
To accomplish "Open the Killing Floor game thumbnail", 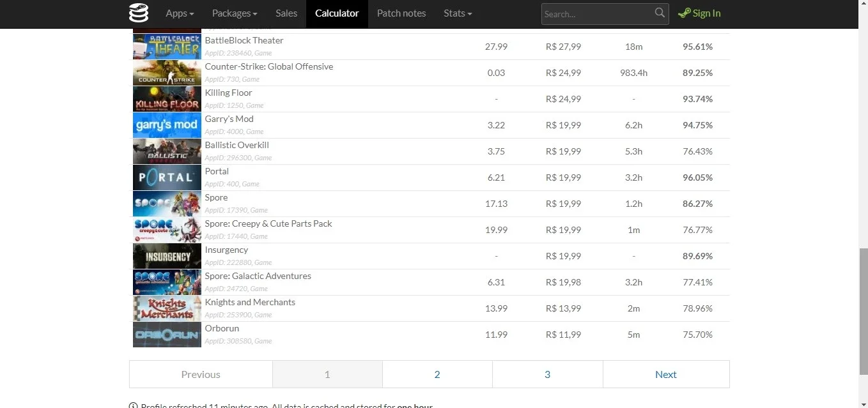I will pyautogui.click(x=167, y=99).
